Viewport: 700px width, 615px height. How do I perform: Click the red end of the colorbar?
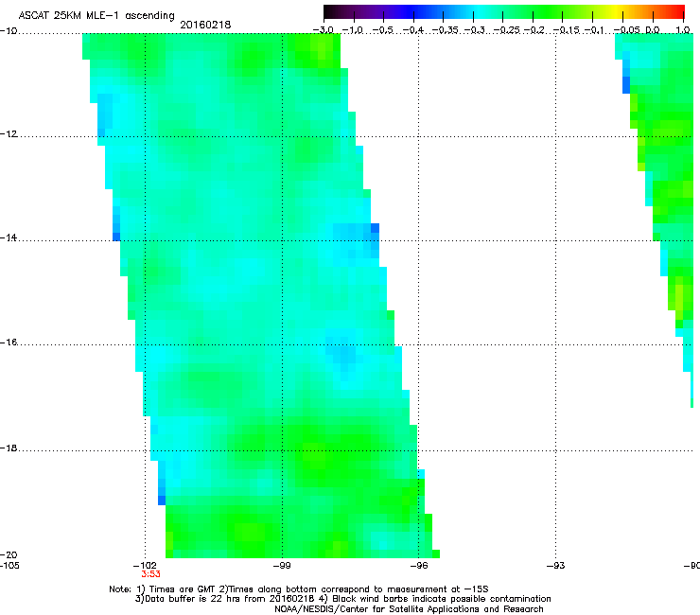(676, 11)
